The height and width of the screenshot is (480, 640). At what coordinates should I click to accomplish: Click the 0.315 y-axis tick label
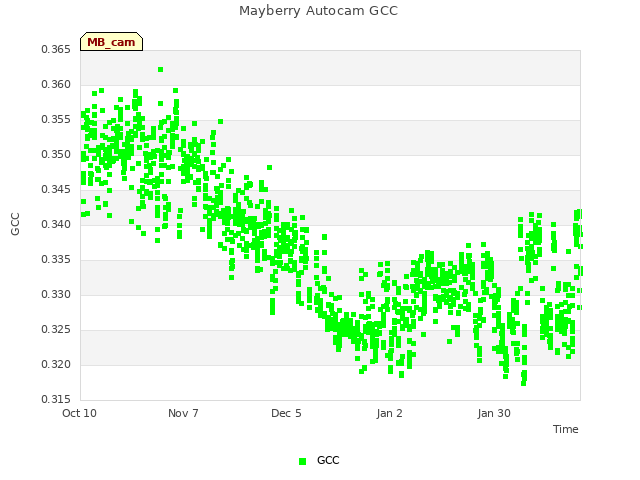pos(56,399)
